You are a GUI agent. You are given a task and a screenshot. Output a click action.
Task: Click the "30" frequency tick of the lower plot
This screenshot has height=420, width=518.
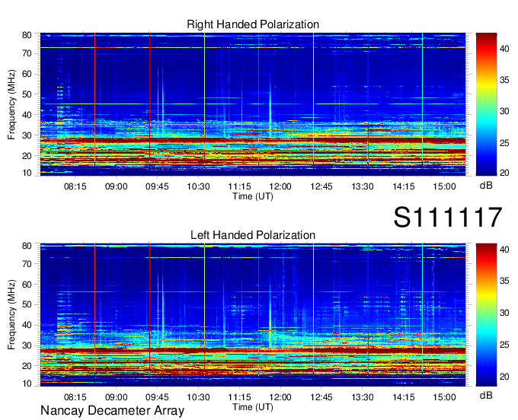pos(27,345)
